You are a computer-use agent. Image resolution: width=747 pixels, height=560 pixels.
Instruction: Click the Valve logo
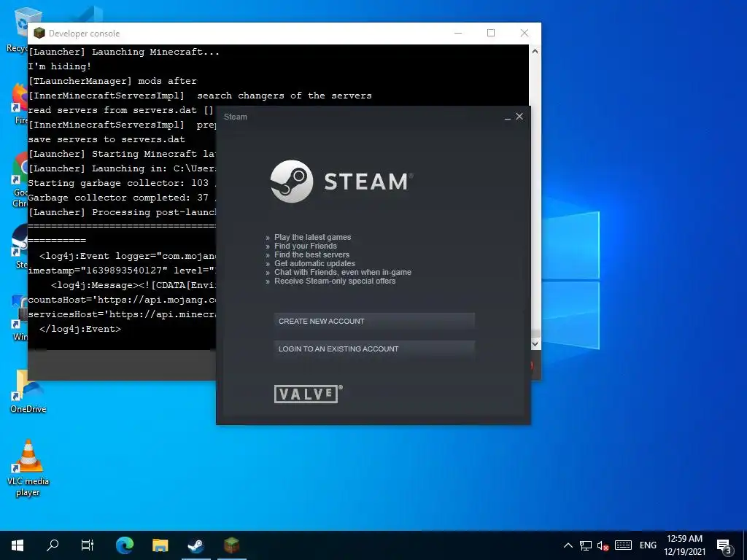pyautogui.click(x=308, y=394)
